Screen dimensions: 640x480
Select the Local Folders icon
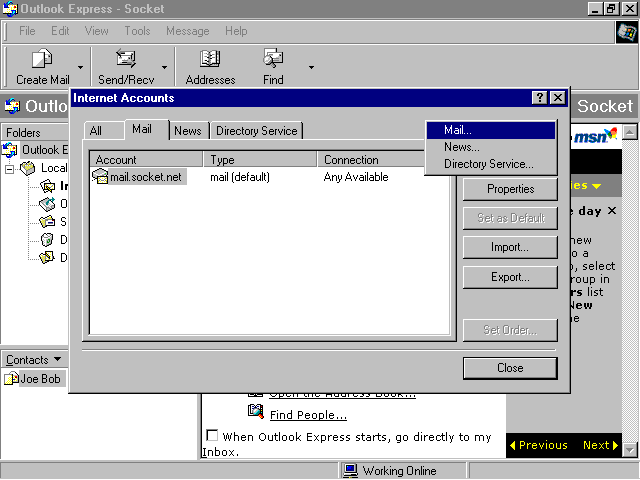(x=28, y=168)
